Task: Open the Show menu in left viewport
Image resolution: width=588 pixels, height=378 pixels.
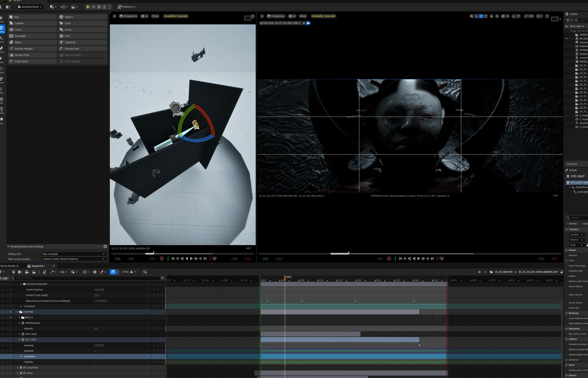Action: [155, 16]
